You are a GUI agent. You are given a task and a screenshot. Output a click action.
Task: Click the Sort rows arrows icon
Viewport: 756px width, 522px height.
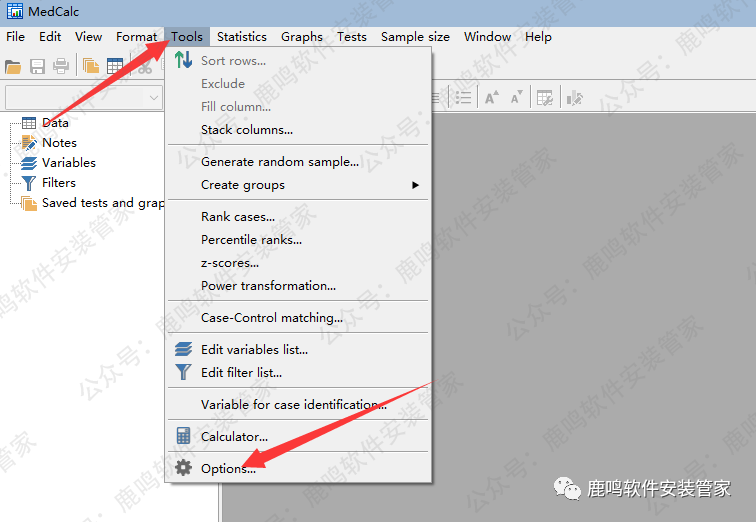tap(183, 60)
